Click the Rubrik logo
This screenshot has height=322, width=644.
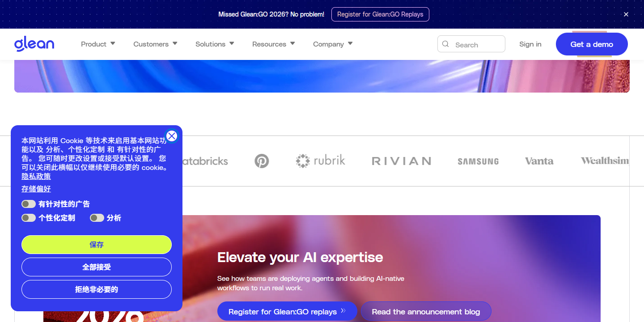(320, 161)
